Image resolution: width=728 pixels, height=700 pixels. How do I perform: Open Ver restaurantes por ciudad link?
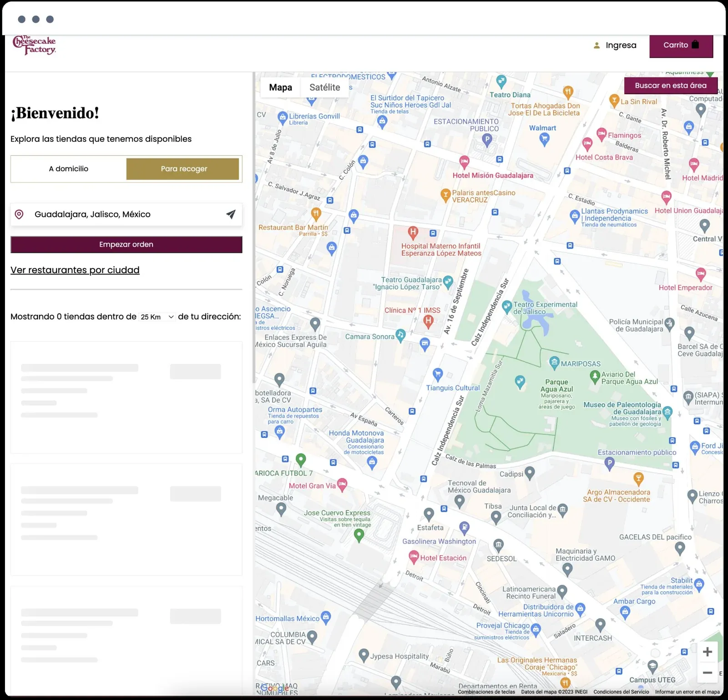coord(75,270)
